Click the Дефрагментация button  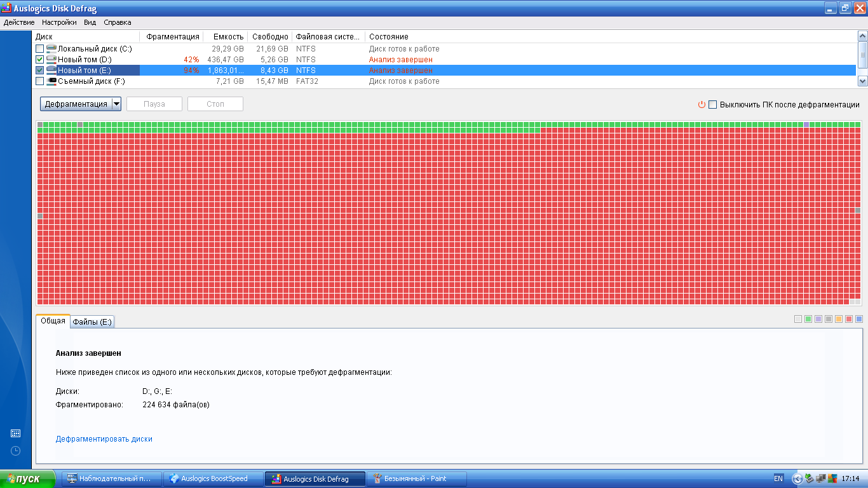76,104
